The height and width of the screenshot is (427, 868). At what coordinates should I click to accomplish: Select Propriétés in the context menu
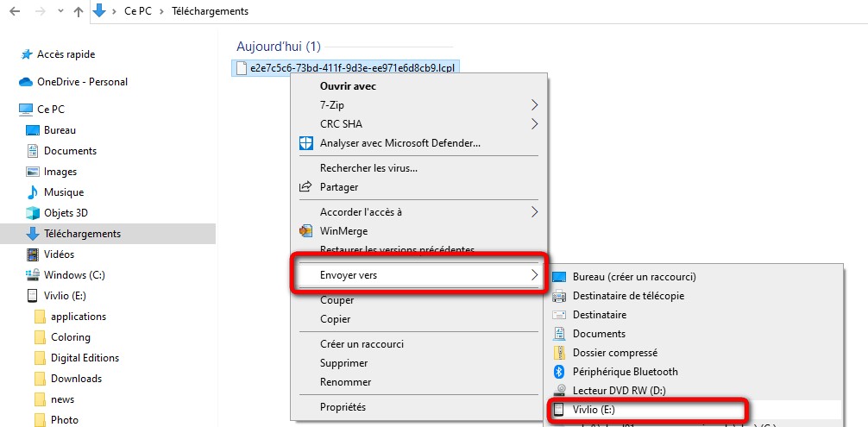tap(343, 407)
